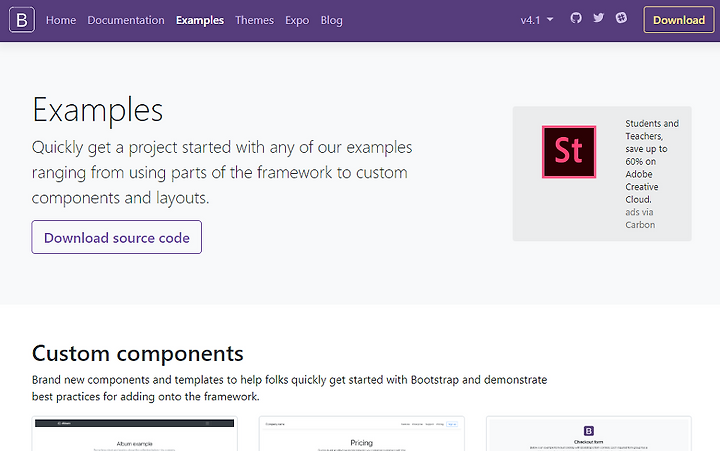The height and width of the screenshot is (451, 720).
Task: Open the Twitter bird icon link
Action: point(598,18)
